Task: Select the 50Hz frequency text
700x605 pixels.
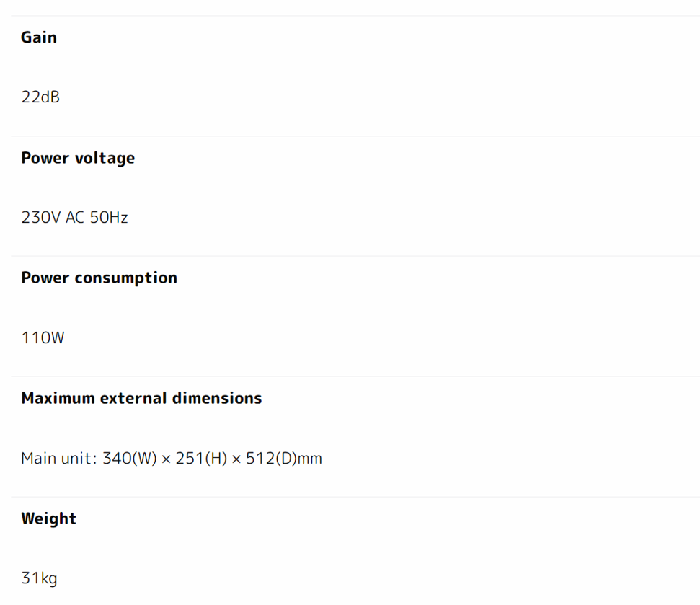Action: (x=109, y=218)
